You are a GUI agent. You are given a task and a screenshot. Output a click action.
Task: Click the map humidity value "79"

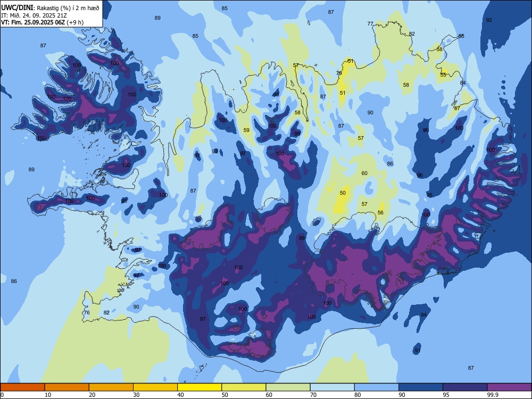[x=338, y=73]
